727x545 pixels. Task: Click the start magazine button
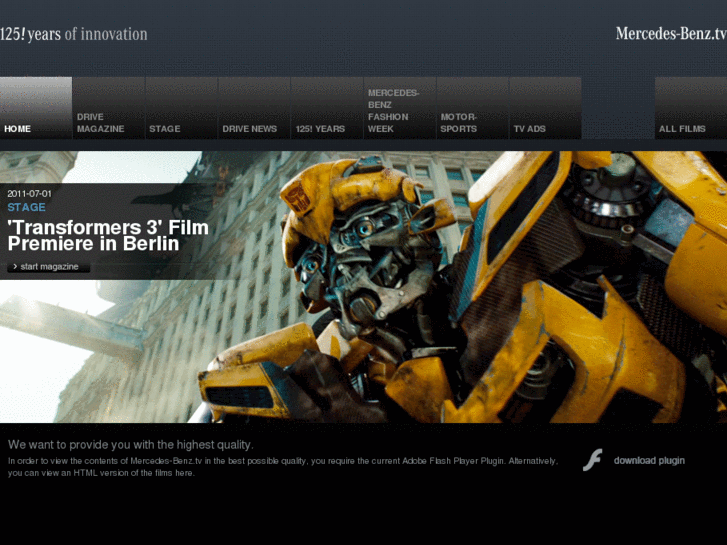[49, 267]
